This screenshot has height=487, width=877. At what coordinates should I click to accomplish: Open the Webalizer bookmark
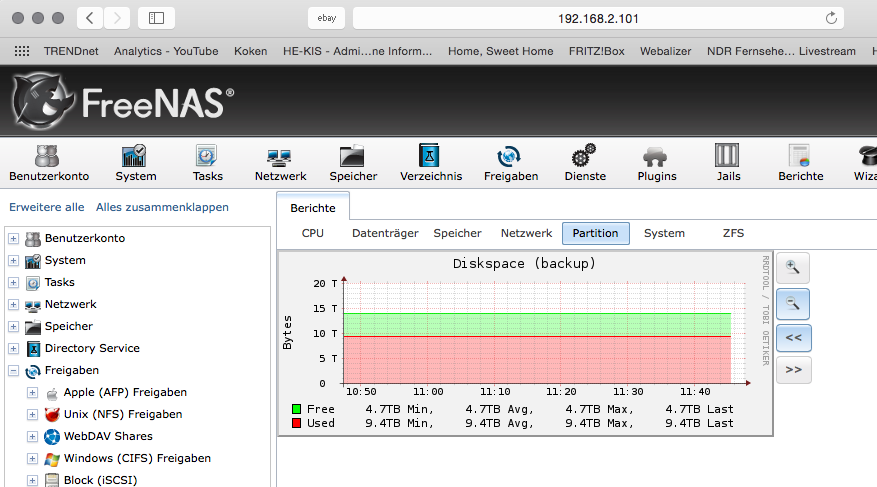pos(666,51)
